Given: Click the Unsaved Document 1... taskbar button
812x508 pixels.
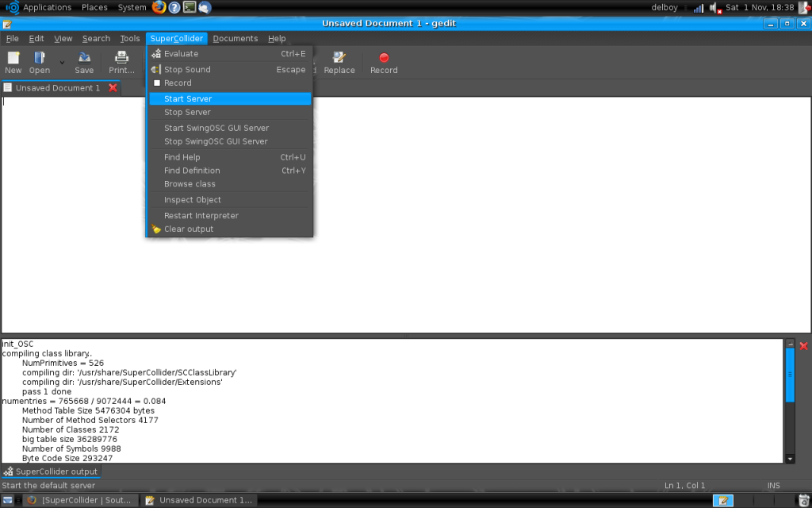Looking at the screenshot, I should click(x=199, y=500).
